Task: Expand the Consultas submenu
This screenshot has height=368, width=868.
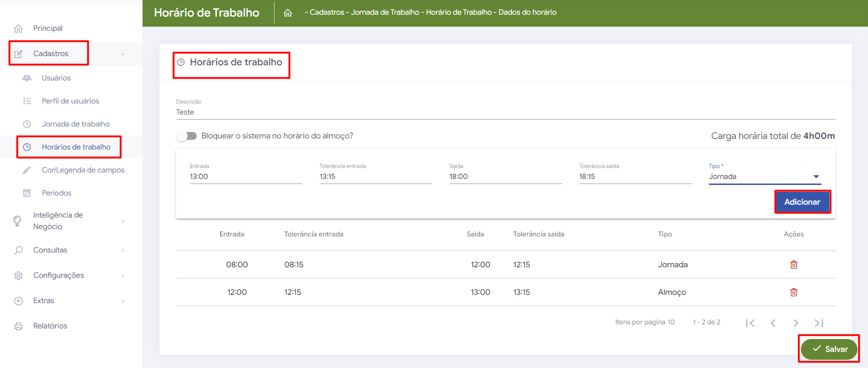Action: (x=123, y=250)
